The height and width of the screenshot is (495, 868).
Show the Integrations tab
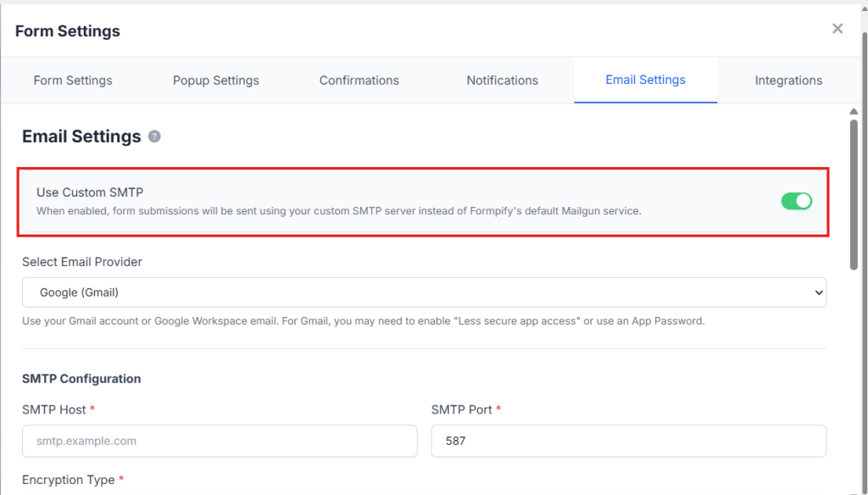pyautogui.click(x=788, y=81)
